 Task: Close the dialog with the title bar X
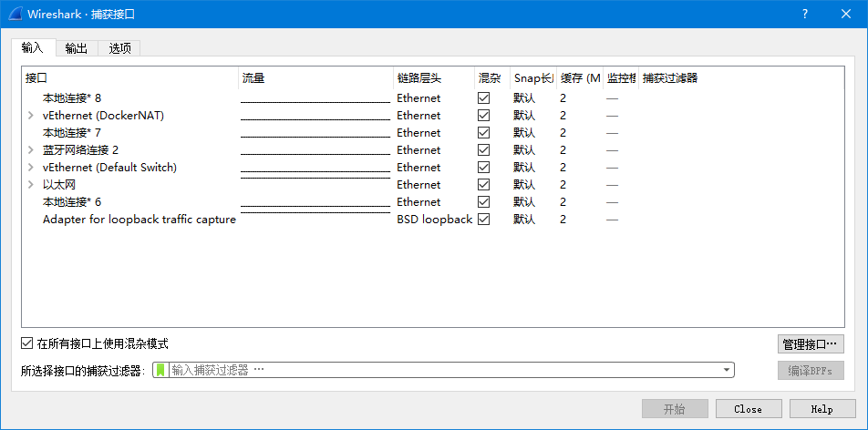tap(846, 15)
